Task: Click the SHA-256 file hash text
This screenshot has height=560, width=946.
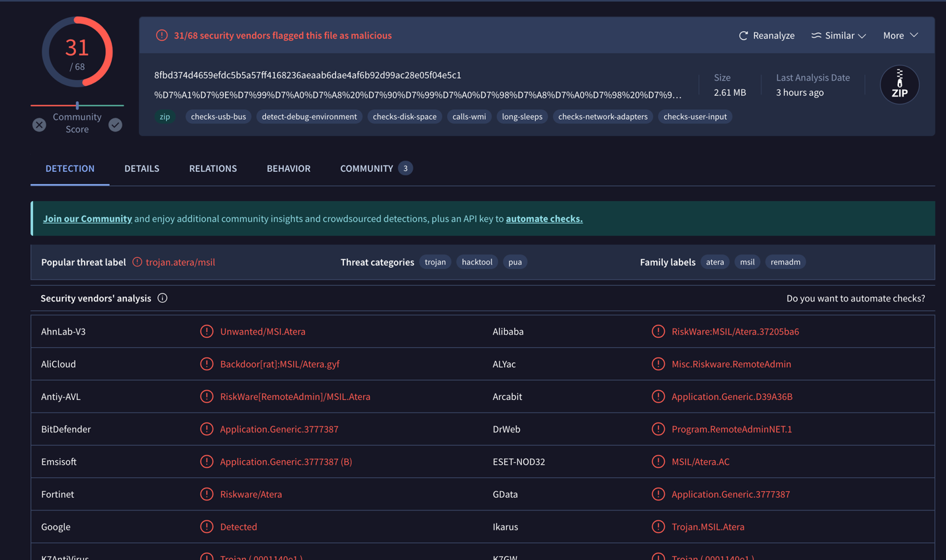Action: point(308,75)
